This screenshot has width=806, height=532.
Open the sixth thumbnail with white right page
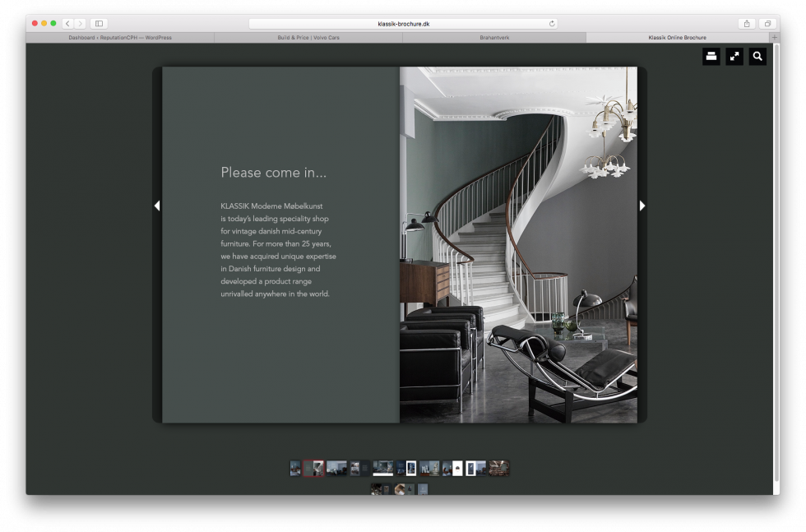[406, 468]
